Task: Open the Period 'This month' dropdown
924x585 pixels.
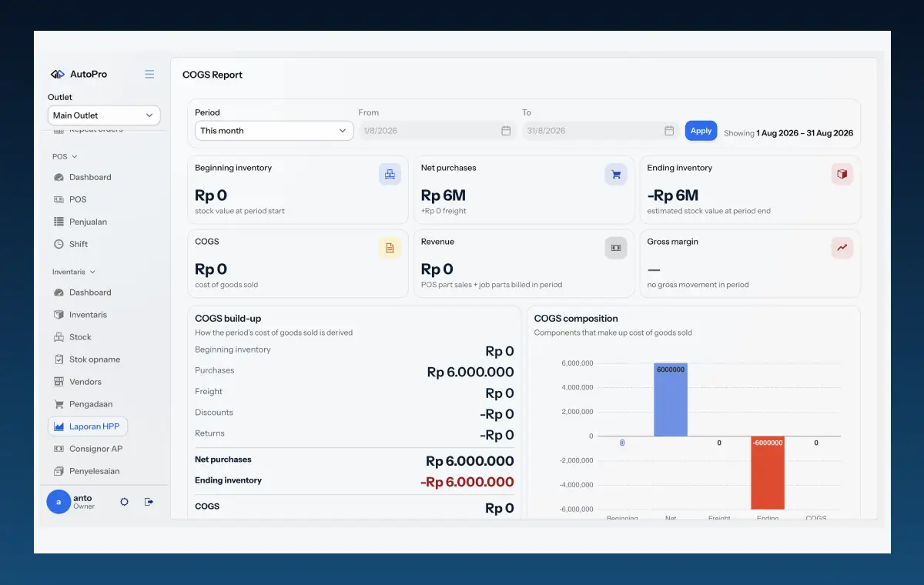Action: [274, 131]
